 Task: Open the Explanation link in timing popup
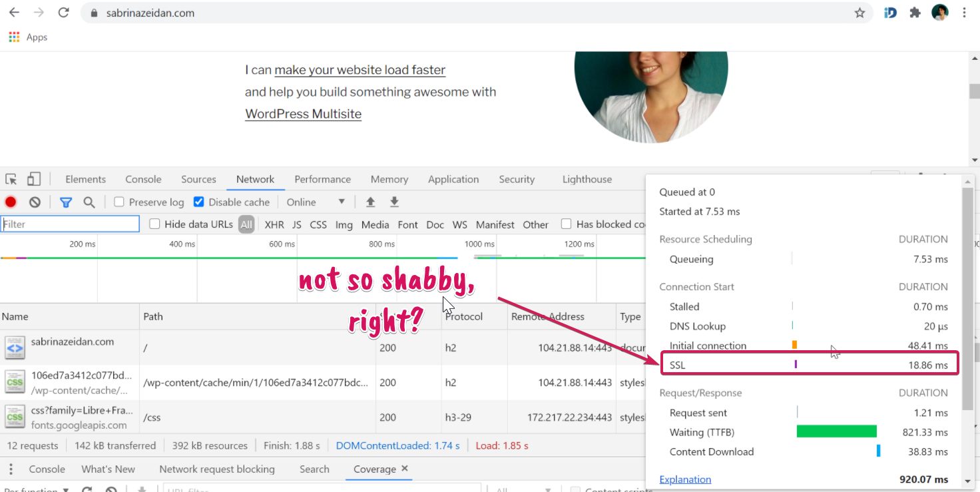pos(685,479)
